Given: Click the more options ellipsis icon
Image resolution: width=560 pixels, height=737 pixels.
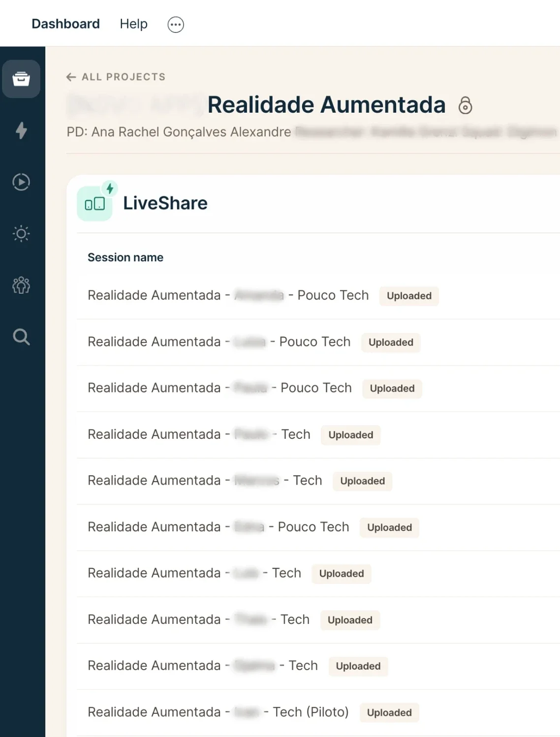Looking at the screenshot, I should pos(176,25).
